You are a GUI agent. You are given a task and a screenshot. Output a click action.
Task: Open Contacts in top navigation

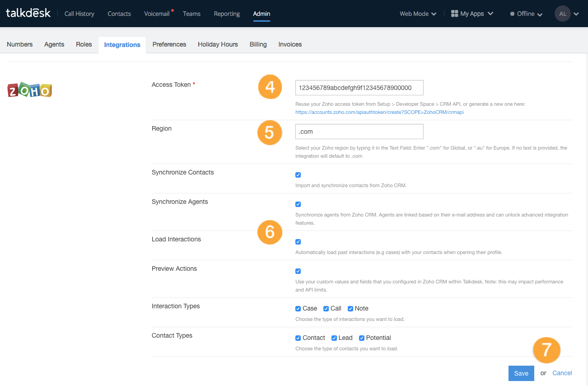tap(119, 14)
